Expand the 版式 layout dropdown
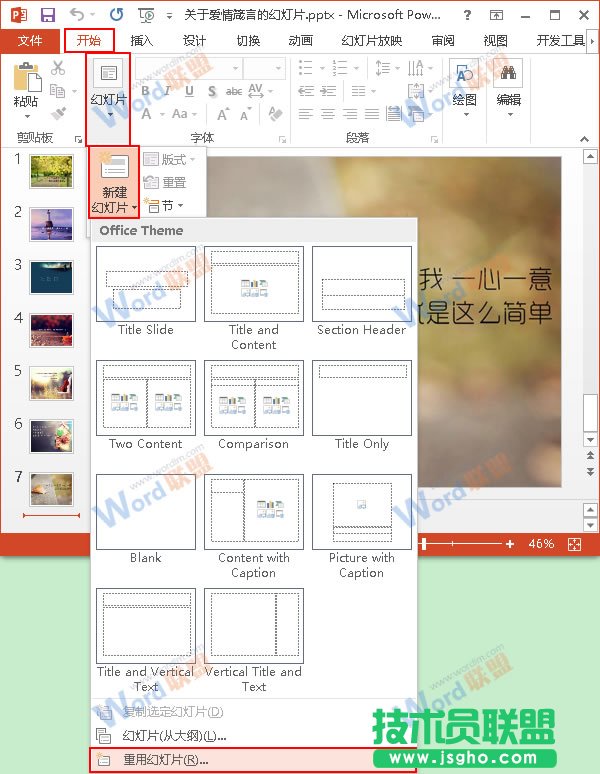600x774 pixels. 169,159
